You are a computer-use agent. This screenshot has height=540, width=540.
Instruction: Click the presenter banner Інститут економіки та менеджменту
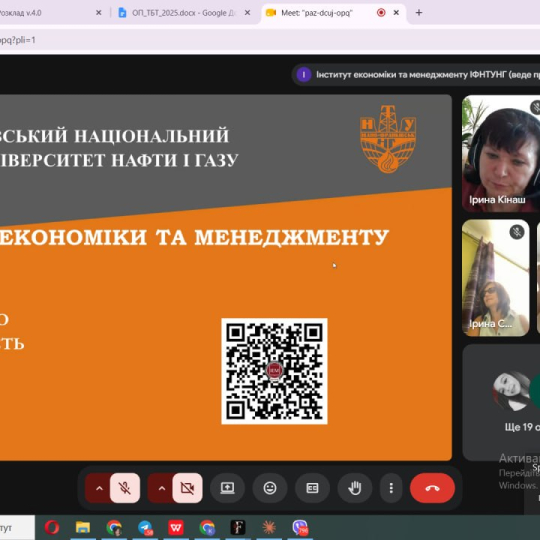click(416, 74)
